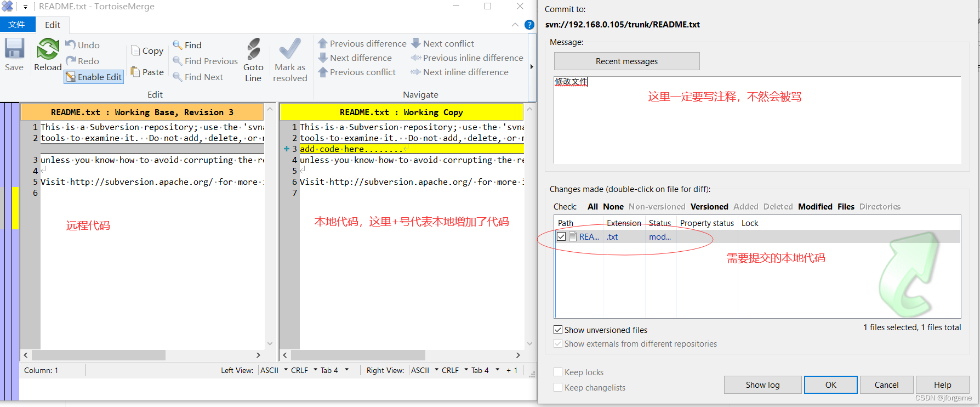
Task: Jump to Previous difference
Action: [x=362, y=43]
